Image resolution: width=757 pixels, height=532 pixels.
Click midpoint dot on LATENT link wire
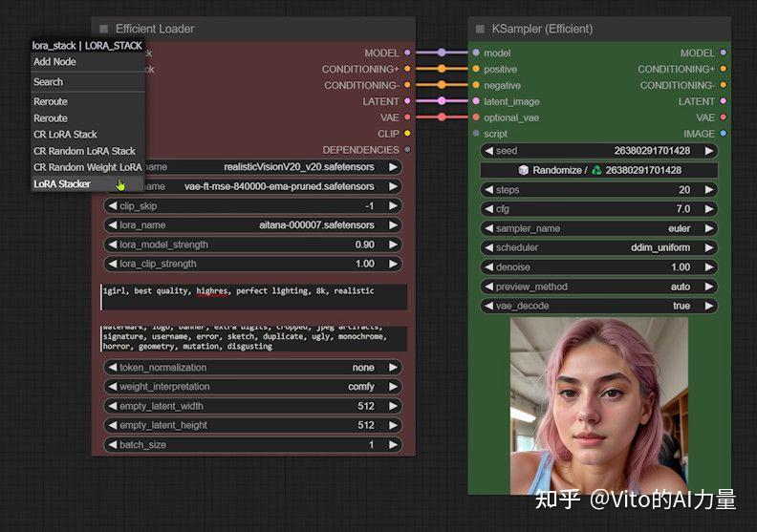pyautogui.click(x=442, y=101)
